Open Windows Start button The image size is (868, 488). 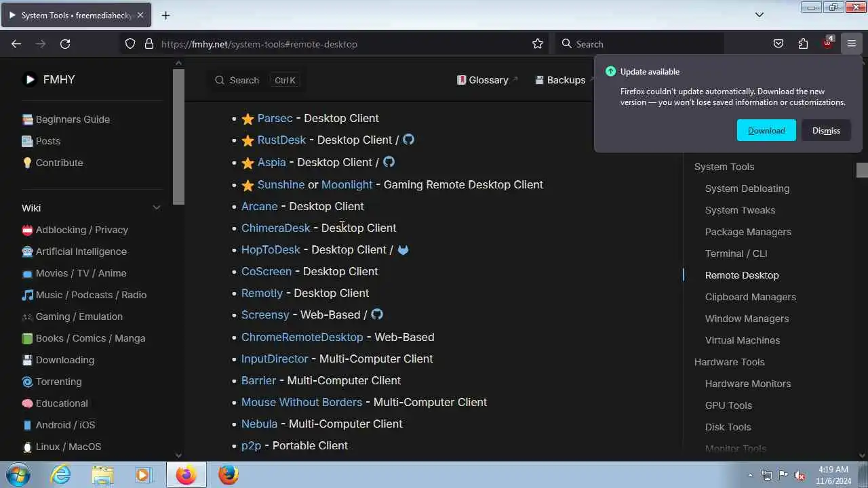point(18,474)
